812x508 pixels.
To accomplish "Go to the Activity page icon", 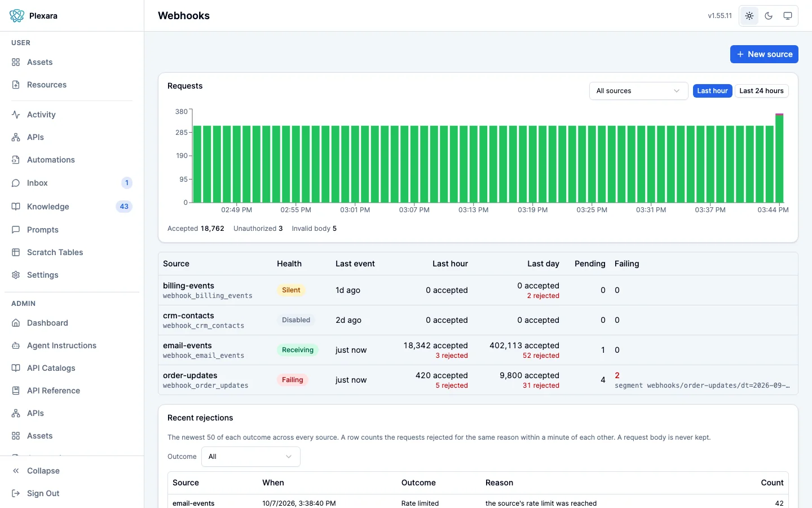I will coord(16,115).
